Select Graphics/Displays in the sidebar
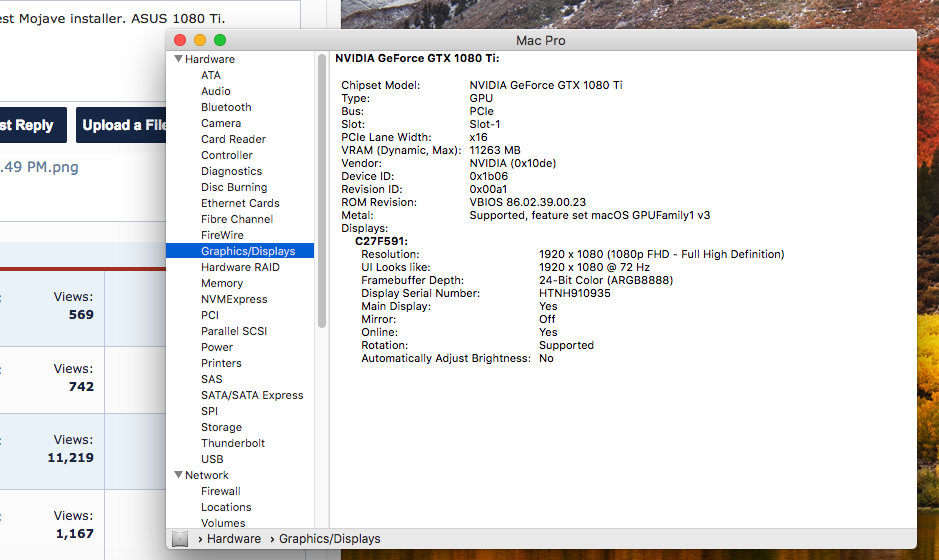This screenshot has width=939, height=560. (240, 251)
